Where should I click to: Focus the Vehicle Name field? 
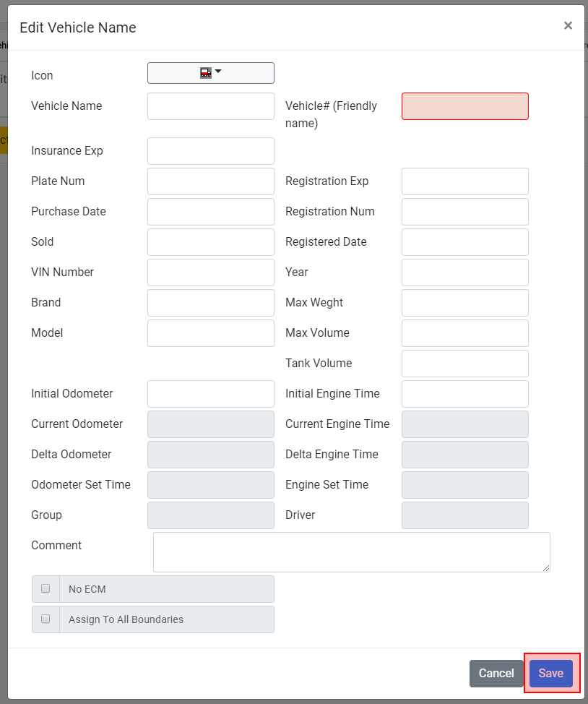[210, 106]
